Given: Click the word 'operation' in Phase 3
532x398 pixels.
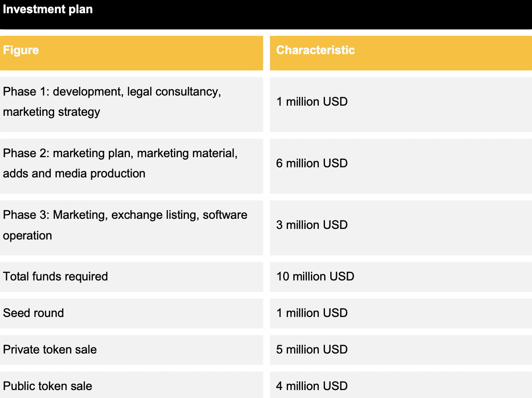Looking at the screenshot, I should (27, 236).
